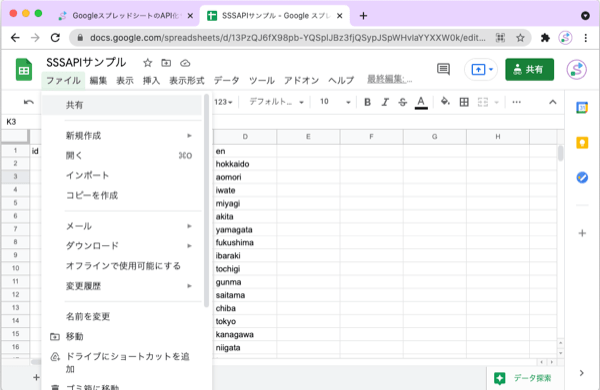
Task: Select 共有 in the file menu
Action: click(x=122, y=105)
